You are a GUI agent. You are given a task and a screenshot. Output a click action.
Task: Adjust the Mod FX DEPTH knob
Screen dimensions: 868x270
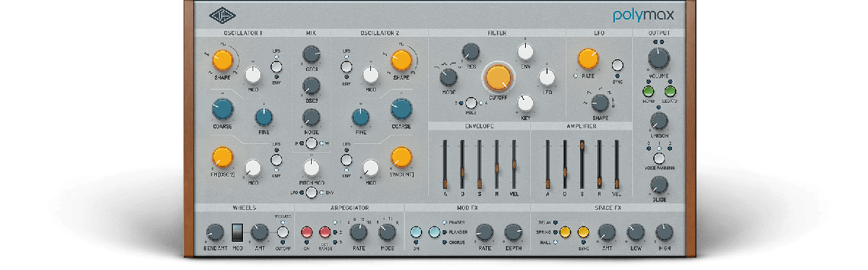[x=513, y=232]
